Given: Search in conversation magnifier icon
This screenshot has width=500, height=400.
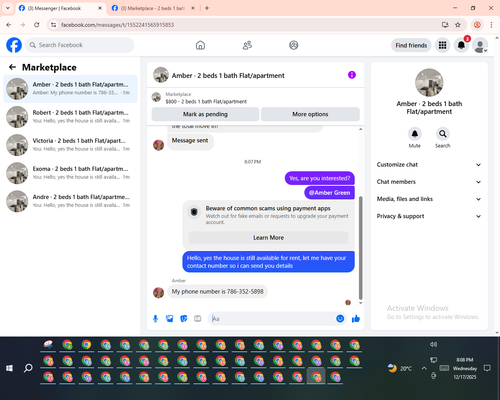Looking at the screenshot, I should pyautogui.click(x=443, y=134).
